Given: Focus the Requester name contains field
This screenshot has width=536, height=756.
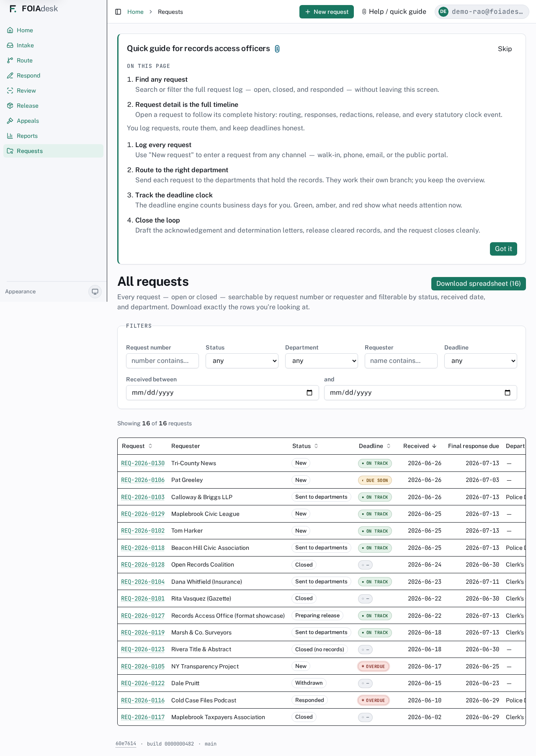Looking at the screenshot, I should [401, 361].
